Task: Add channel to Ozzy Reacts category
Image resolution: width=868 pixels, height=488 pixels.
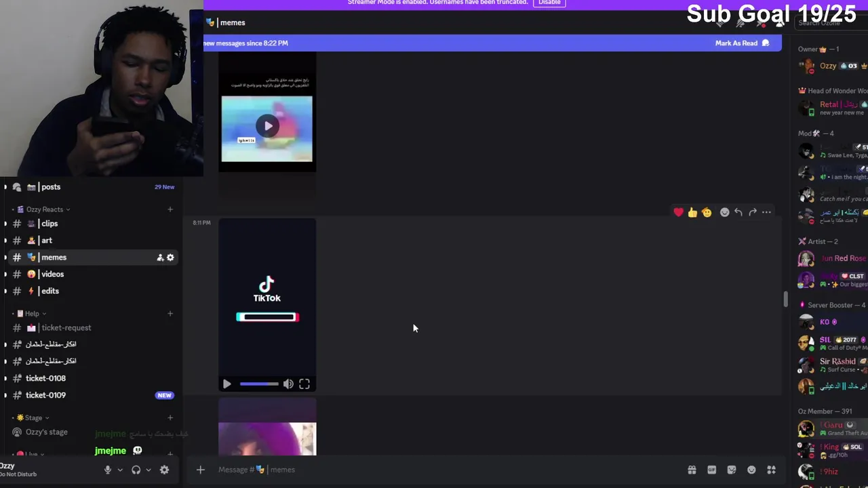Action: coord(170,209)
